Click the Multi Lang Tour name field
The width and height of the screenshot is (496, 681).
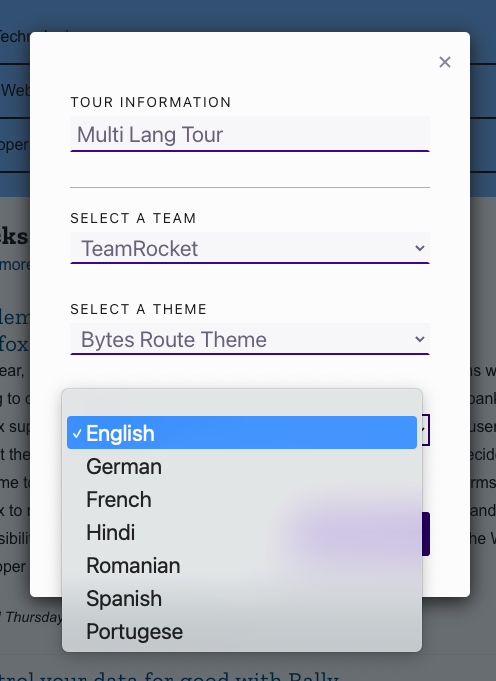pyautogui.click(x=250, y=134)
